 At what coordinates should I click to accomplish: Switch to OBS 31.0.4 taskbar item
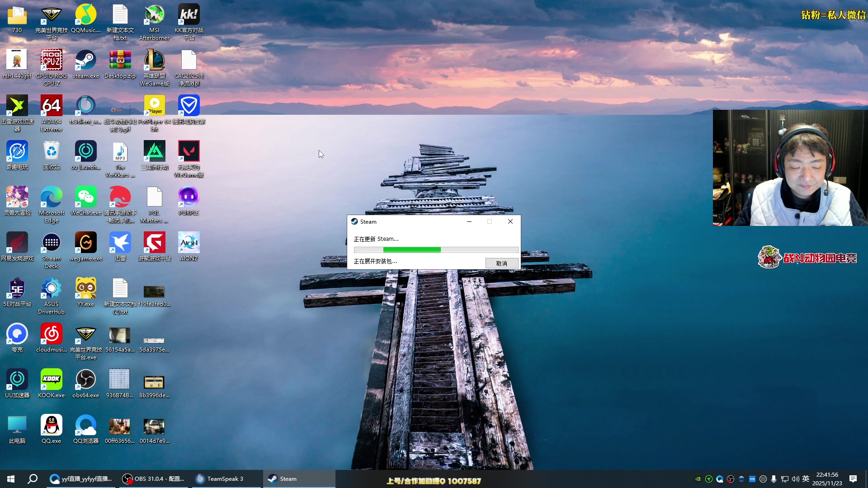(x=154, y=479)
